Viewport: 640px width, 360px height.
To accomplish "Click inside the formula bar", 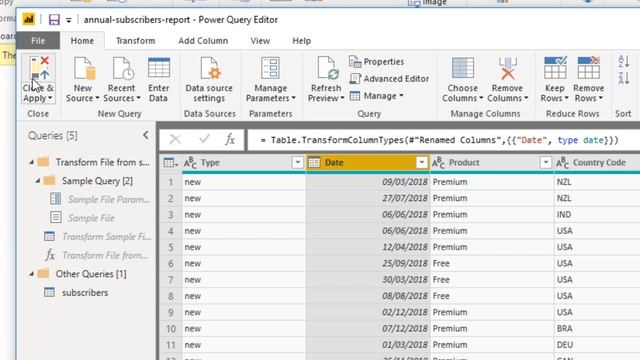I will pyautogui.click(x=443, y=140).
